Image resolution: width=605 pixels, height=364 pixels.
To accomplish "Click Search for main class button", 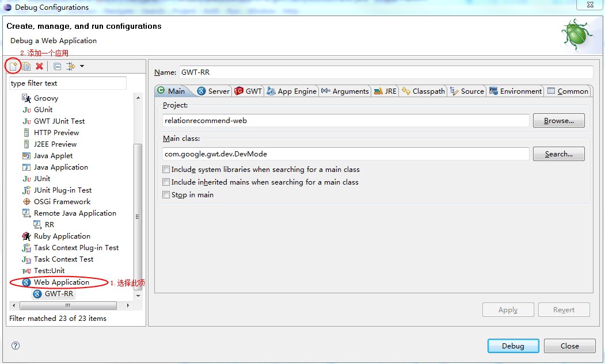I will tap(559, 154).
